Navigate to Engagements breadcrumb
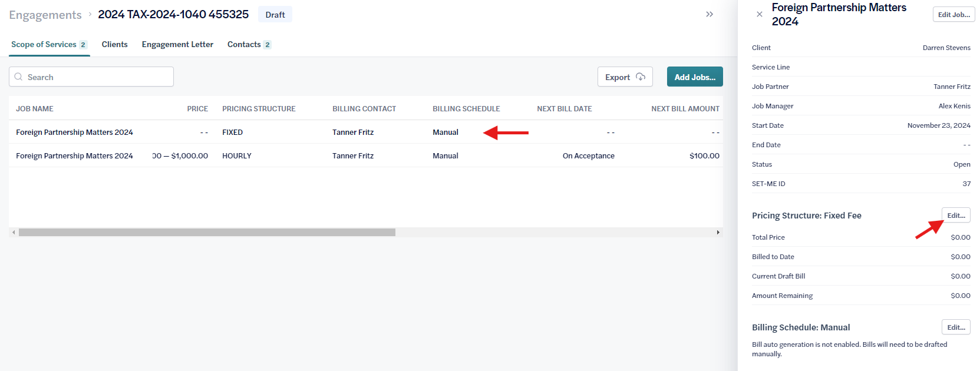 45,15
